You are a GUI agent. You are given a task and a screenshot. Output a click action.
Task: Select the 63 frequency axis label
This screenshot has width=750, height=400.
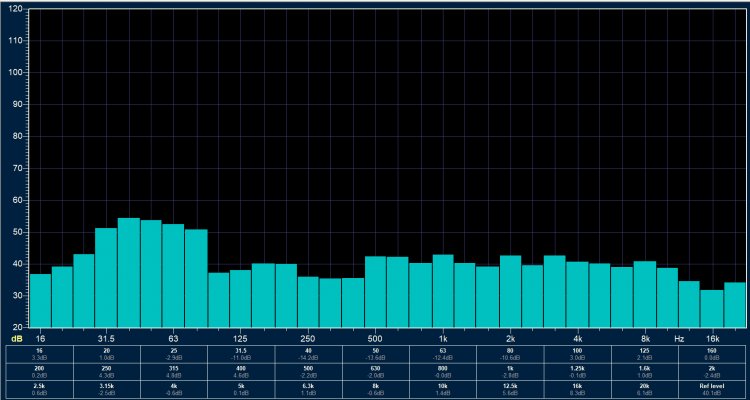point(173,338)
